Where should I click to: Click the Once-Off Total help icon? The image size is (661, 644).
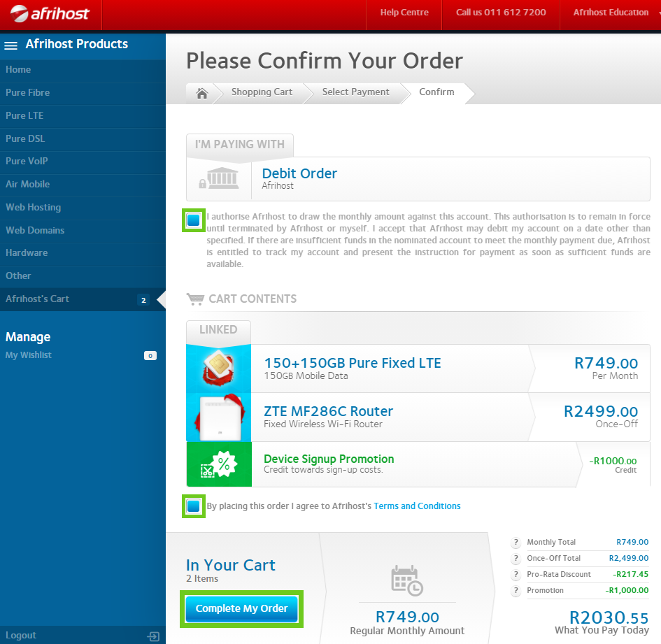tap(516, 559)
